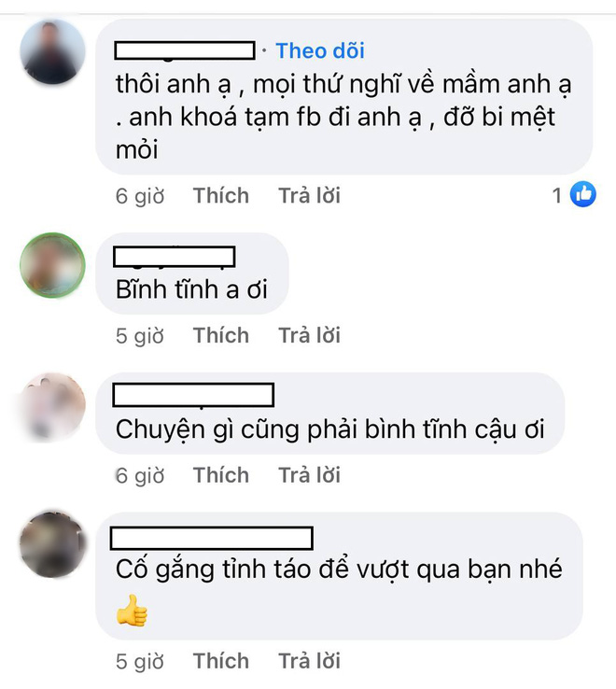This screenshot has height=689, width=616.
Task: Click the reaction count '1' beside like icon
Action: pos(557,195)
